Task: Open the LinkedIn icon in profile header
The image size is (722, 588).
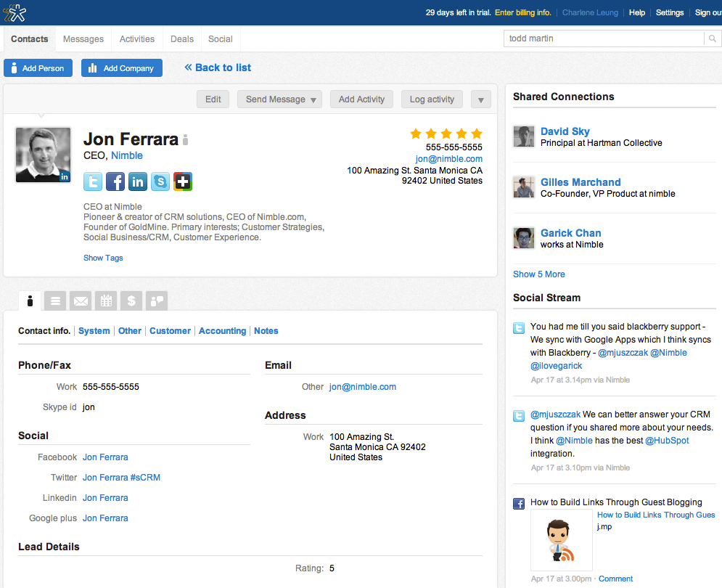Action: pos(138,181)
